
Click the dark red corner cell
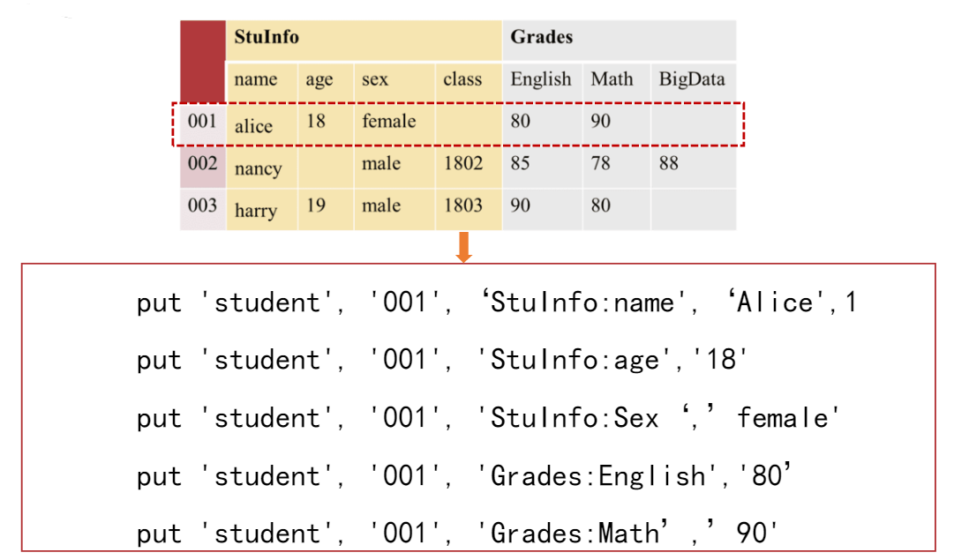pos(203,61)
